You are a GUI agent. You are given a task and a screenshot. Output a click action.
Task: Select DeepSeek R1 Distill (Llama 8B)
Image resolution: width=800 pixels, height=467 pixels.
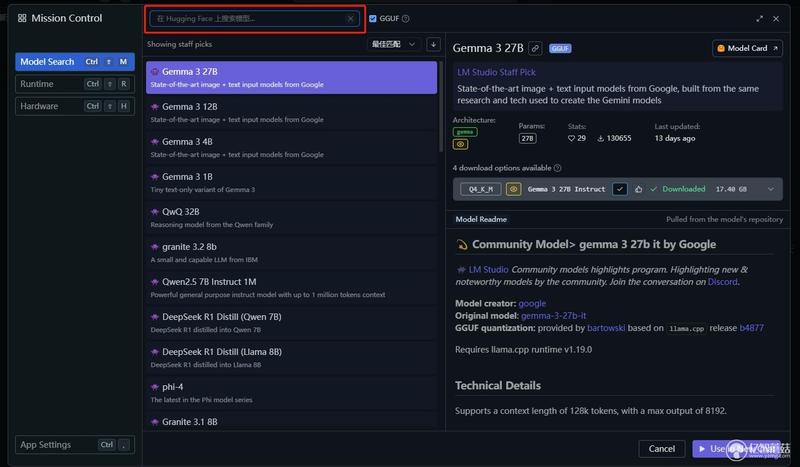click(x=291, y=358)
